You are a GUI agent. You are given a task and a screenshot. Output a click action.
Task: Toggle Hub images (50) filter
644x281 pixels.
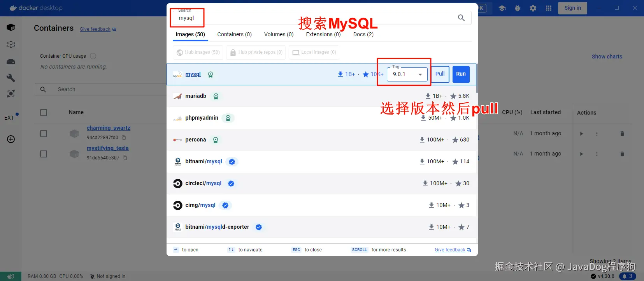(198, 52)
